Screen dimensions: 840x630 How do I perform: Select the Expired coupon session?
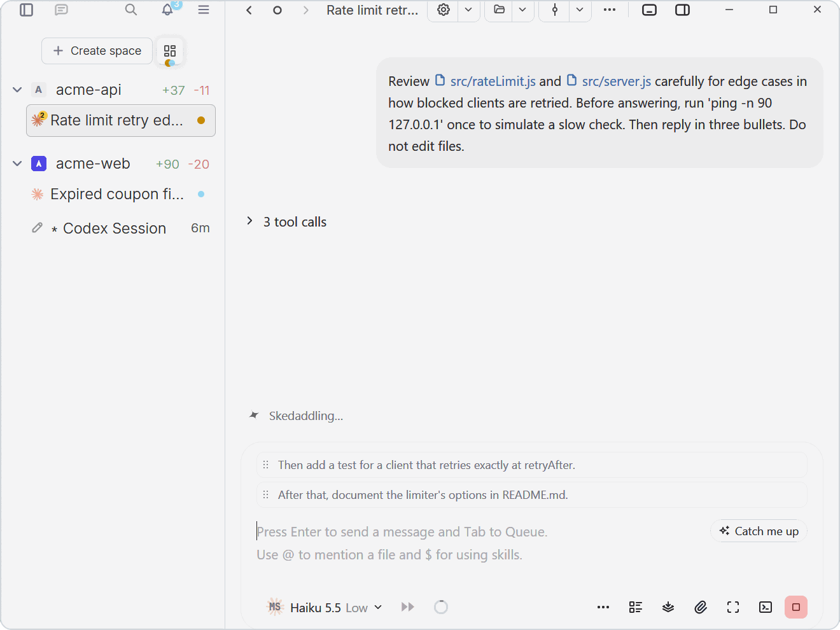(121, 195)
